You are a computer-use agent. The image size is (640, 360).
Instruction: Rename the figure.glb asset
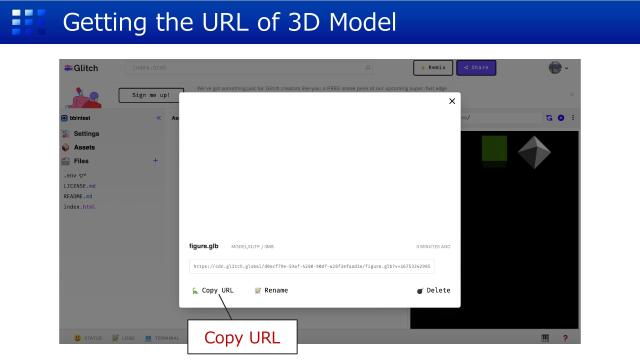coord(271,291)
